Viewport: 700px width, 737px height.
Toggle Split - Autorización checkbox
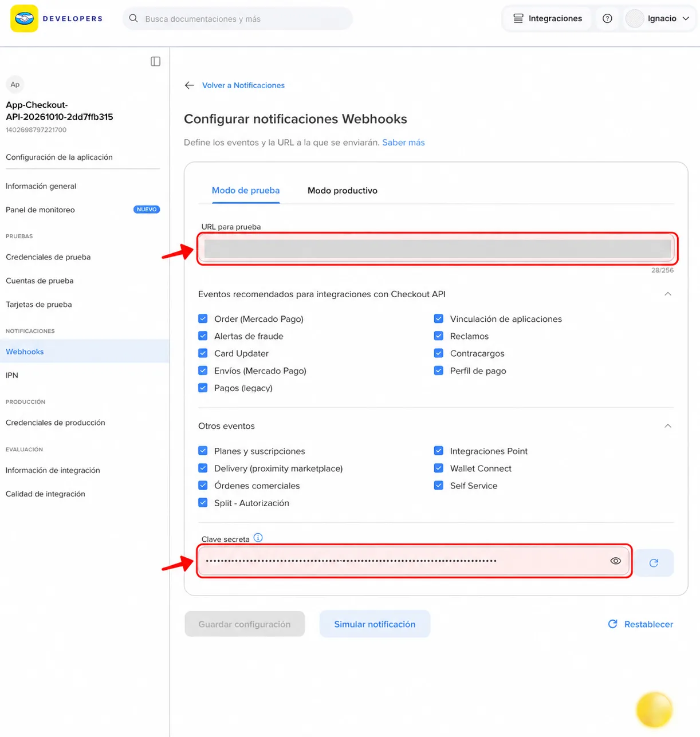pos(203,503)
